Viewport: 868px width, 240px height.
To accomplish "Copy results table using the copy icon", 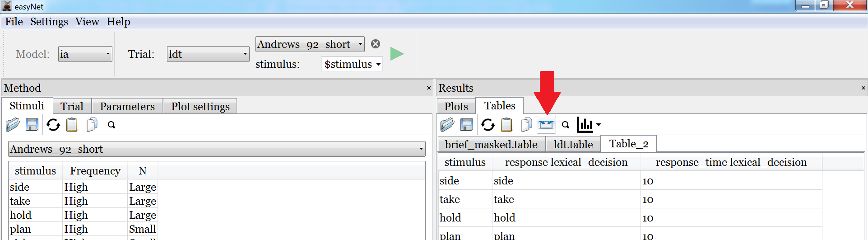I will click(526, 125).
